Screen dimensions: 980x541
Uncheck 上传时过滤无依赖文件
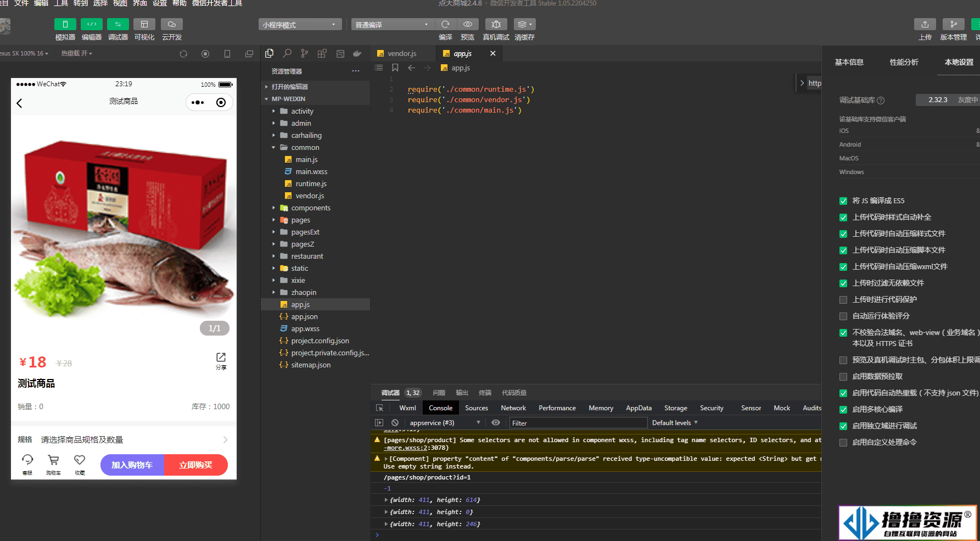pyautogui.click(x=843, y=283)
